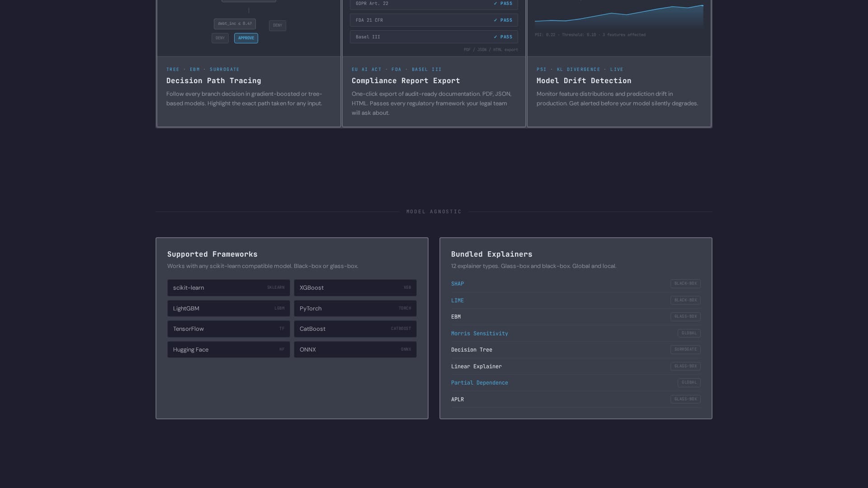Click the TORCH tag on PyTorch tile
The height and width of the screenshot is (488, 868).
405,309
